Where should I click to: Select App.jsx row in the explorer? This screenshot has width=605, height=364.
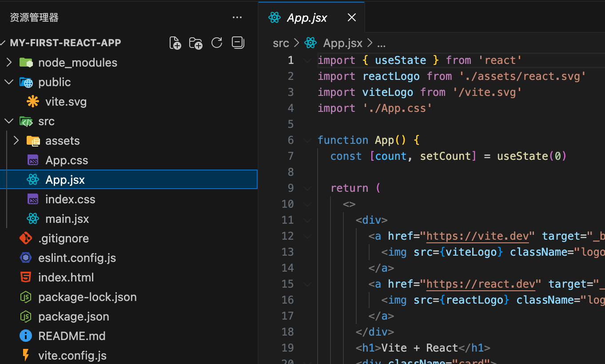point(129,180)
